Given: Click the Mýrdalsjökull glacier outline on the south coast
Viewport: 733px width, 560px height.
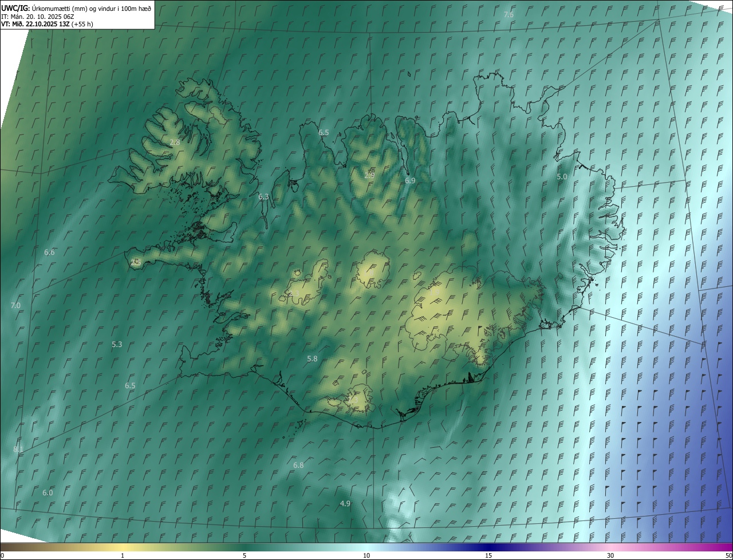Looking at the screenshot, I should [x=358, y=399].
